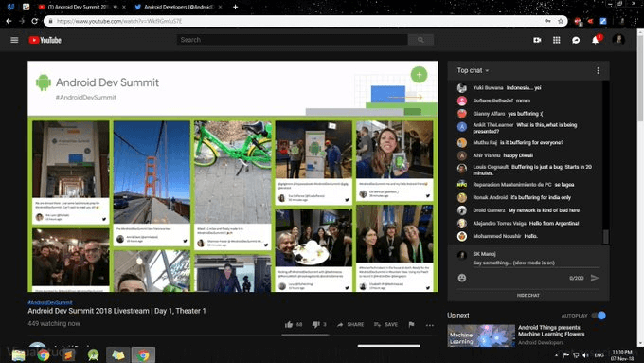Click the like ratio bar

pos(305,335)
